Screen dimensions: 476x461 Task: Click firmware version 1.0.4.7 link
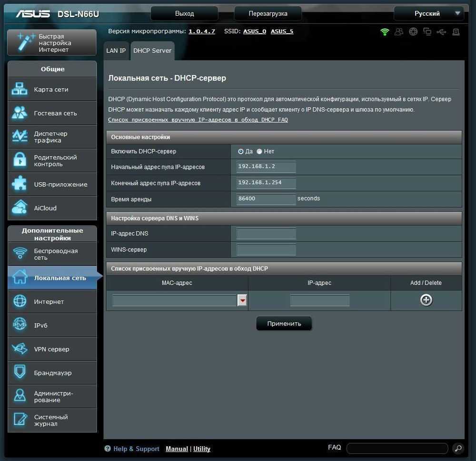click(x=202, y=31)
